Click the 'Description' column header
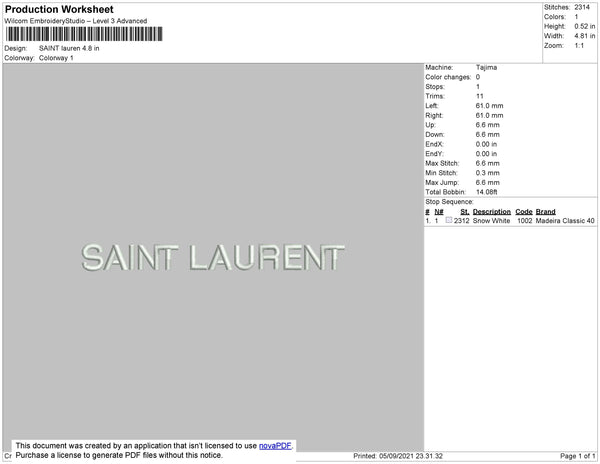Viewport: 600px width, 464px height. pos(492,212)
